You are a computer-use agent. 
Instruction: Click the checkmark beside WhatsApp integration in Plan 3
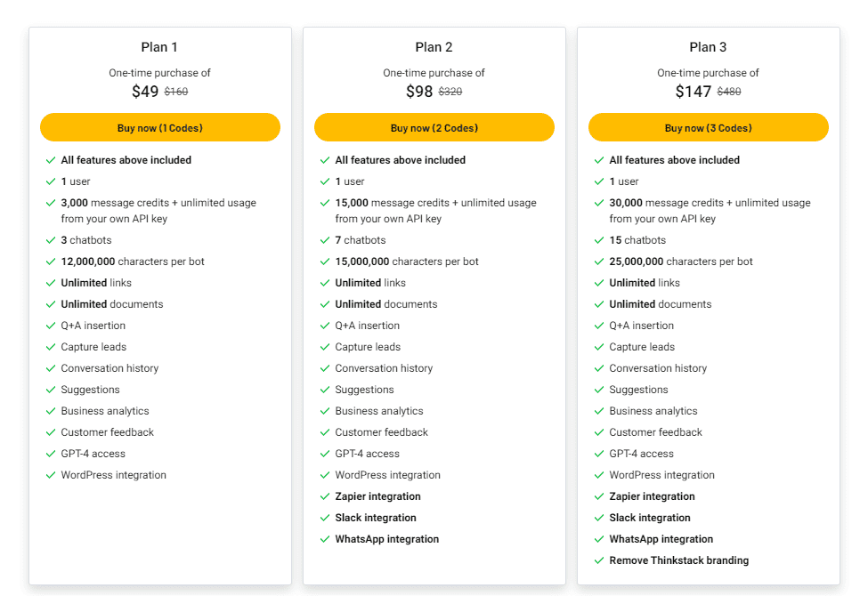pos(599,539)
